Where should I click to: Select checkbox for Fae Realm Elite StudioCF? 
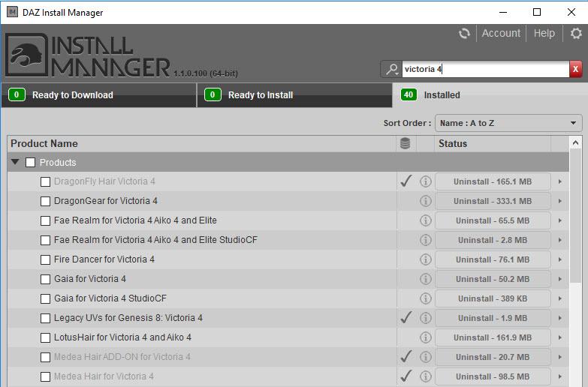pos(45,241)
